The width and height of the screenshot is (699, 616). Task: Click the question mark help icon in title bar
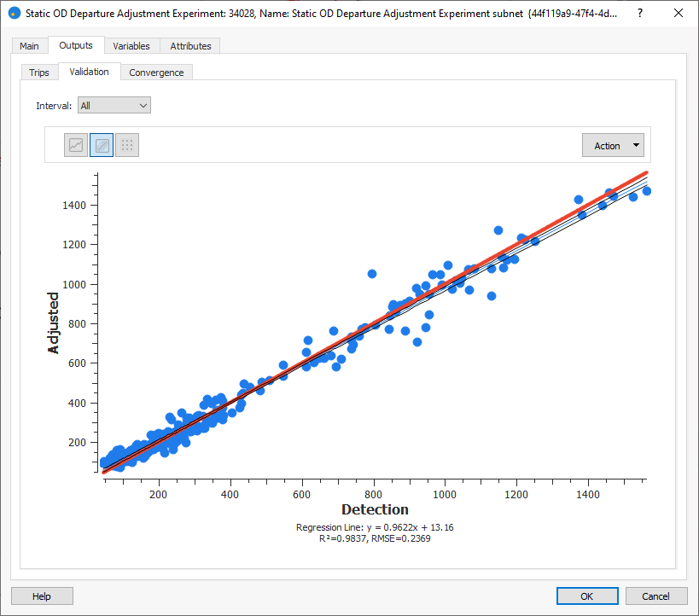coord(640,14)
